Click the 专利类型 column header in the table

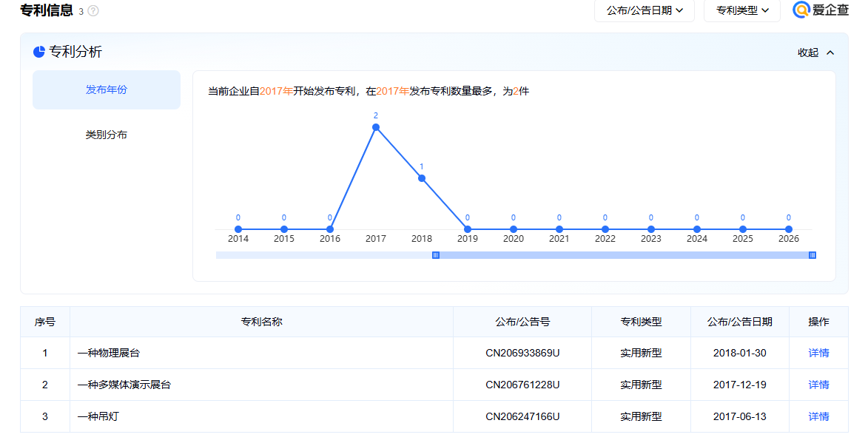641,322
